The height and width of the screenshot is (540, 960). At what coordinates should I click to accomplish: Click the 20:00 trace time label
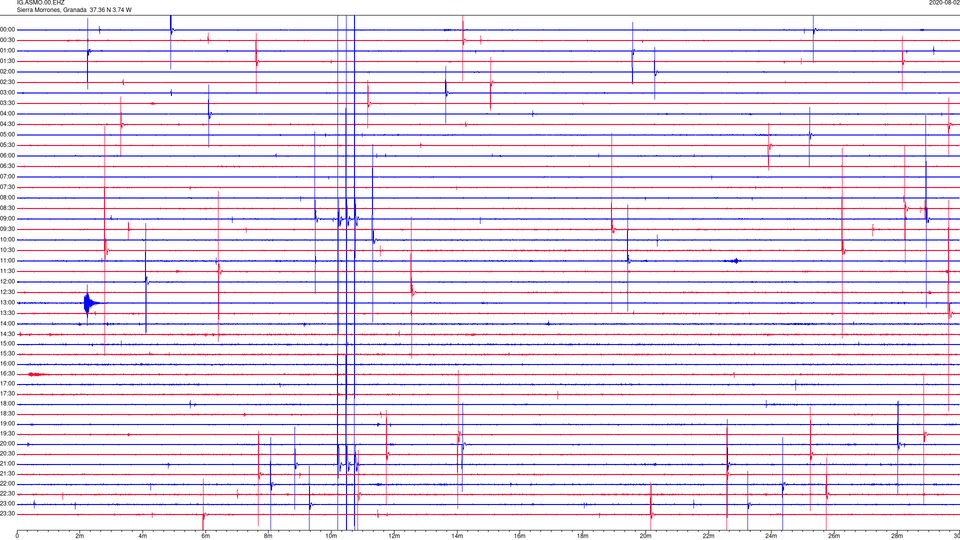(8, 444)
